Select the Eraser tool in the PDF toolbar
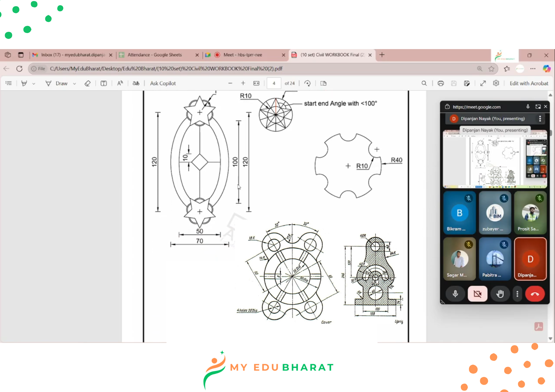Image resolution: width=555 pixels, height=392 pixels. (87, 83)
